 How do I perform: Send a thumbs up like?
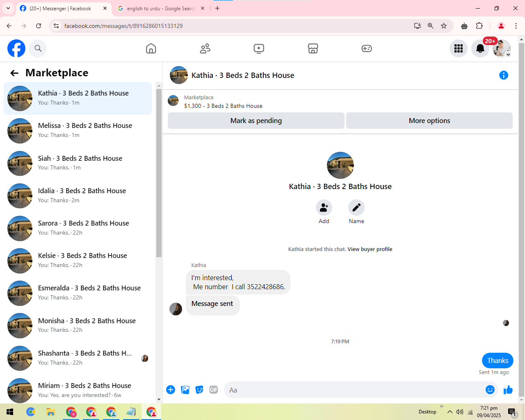[508, 390]
